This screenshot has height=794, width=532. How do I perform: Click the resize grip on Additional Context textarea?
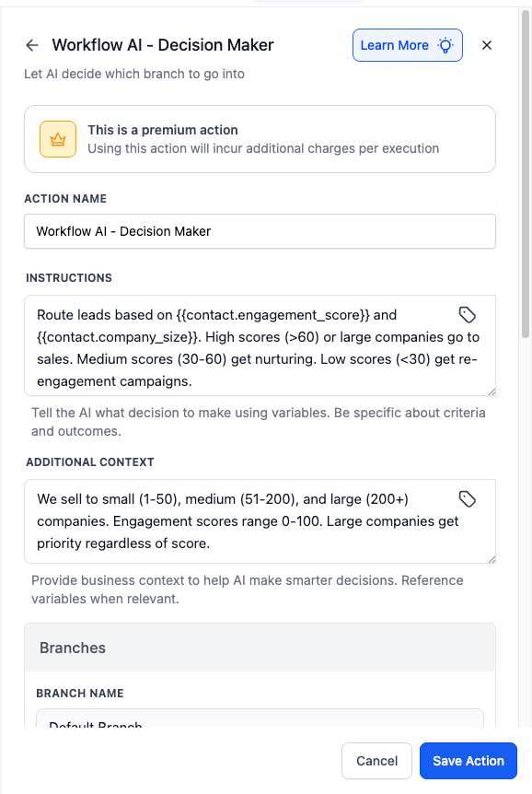click(491, 559)
